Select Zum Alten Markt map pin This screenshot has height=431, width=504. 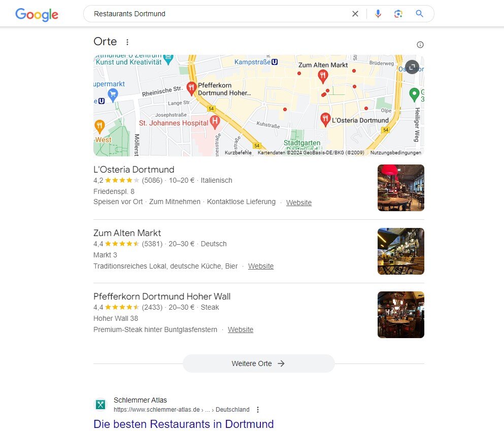click(323, 77)
